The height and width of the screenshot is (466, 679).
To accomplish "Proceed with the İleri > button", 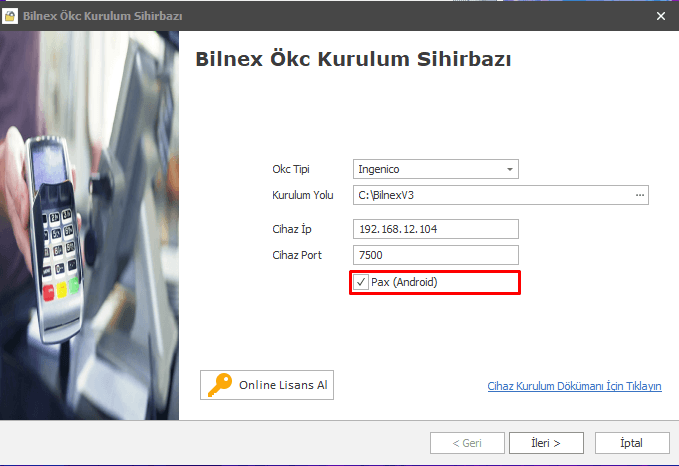I will click(x=546, y=443).
